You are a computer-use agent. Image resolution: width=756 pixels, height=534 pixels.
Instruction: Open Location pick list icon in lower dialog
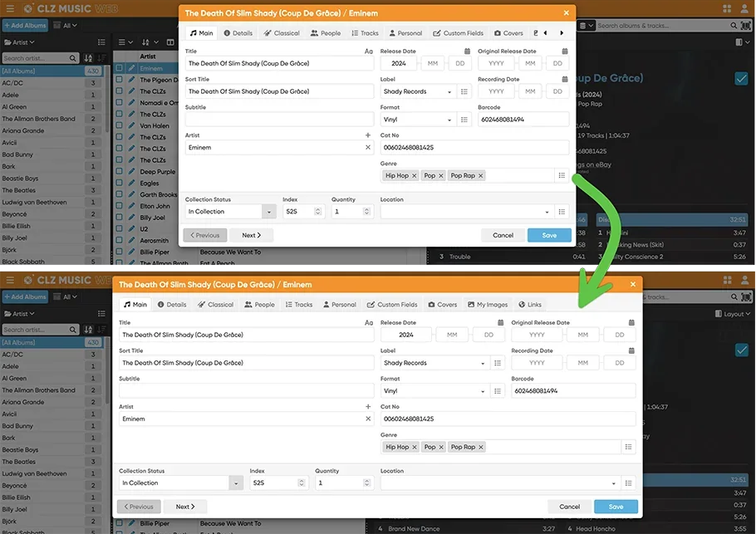629,483
